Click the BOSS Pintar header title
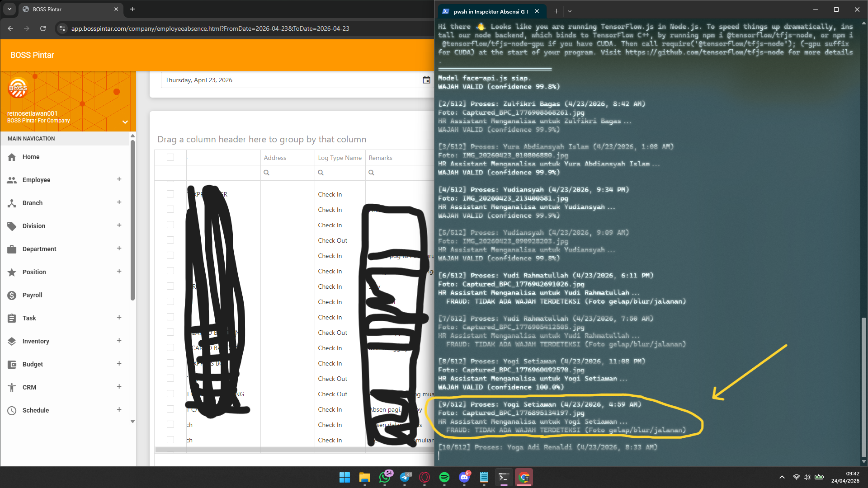868x488 pixels. point(32,55)
